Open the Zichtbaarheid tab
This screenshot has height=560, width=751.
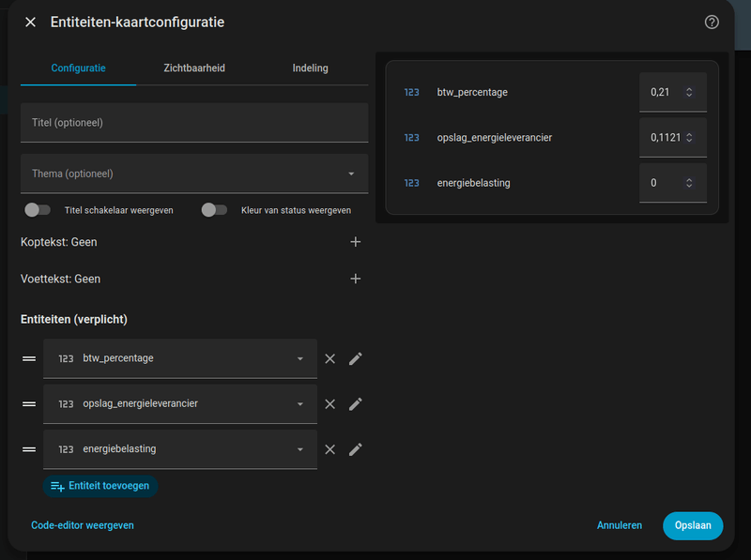click(194, 68)
